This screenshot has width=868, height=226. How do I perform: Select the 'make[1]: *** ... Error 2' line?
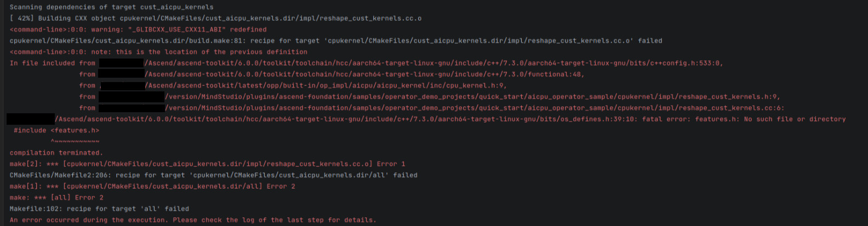(x=152, y=186)
